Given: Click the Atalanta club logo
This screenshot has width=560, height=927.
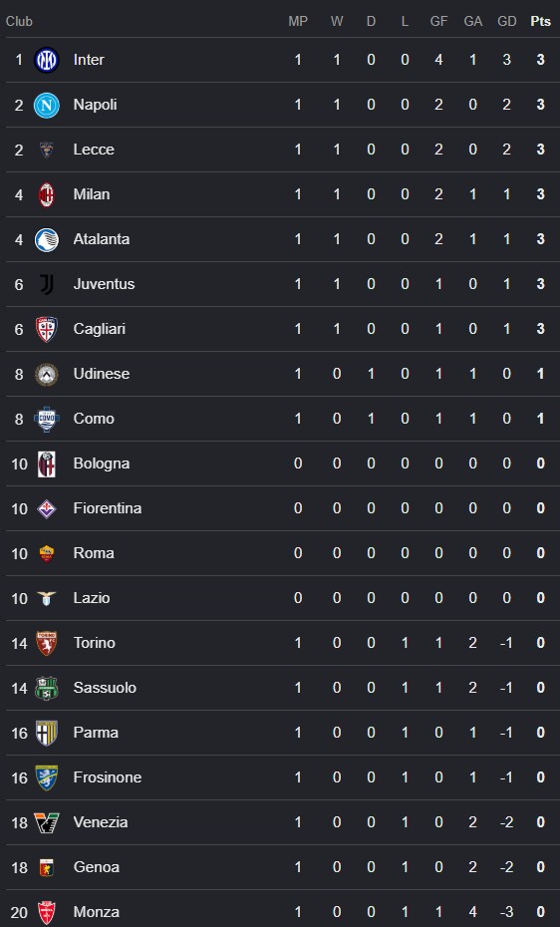Looking at the screenshot, I should [46, 239].
